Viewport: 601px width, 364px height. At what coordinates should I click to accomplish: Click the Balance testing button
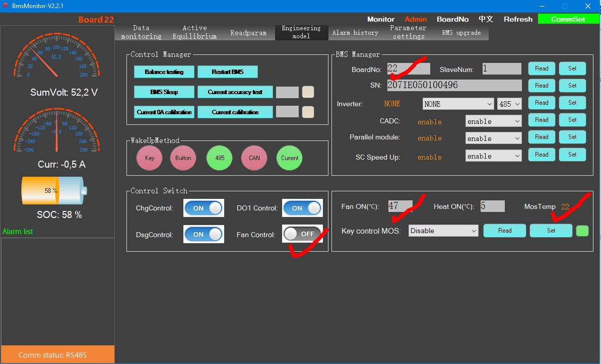tap(164, 72)
